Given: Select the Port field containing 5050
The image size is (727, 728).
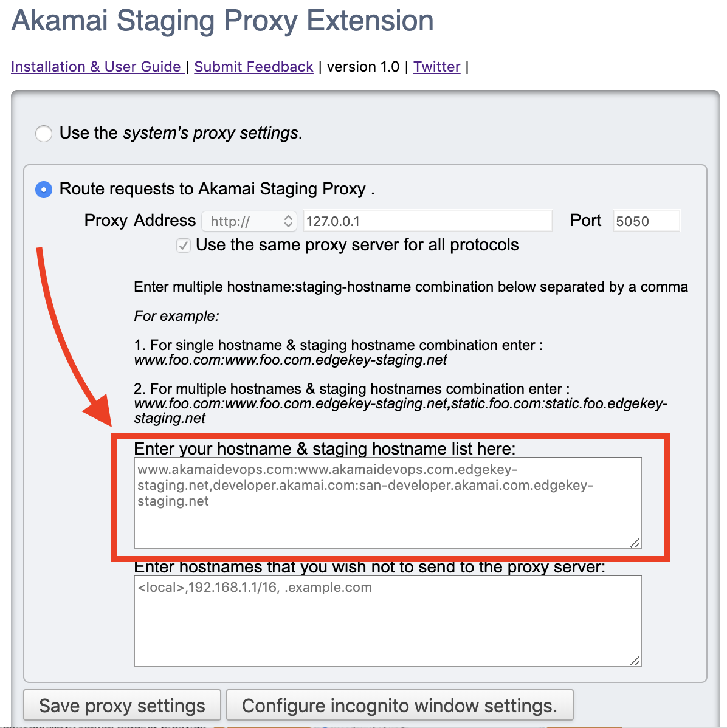Looking at the screenshot, I should click(646, 221).
